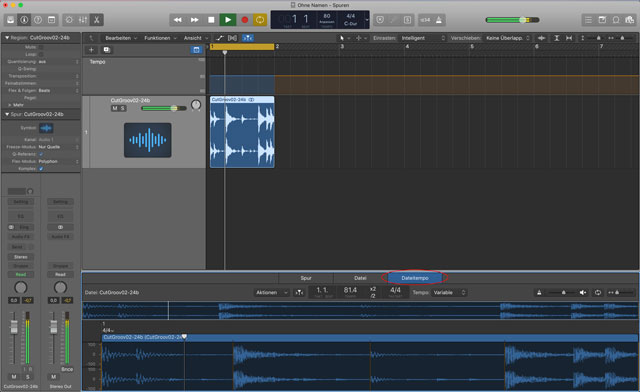Open the Ansicht menu in tracks area
Screen dimensions: 640x392
[196, 38]
